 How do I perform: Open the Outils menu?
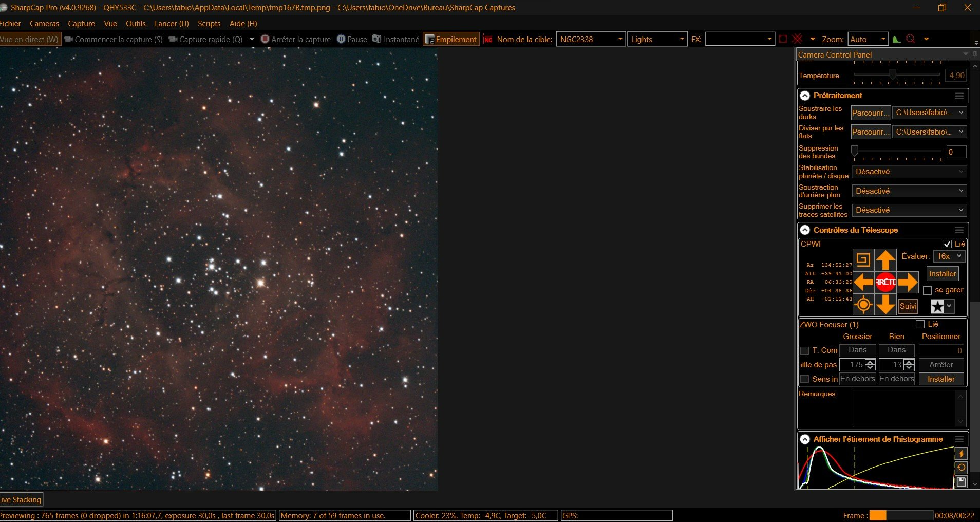(x=136, y=24)
